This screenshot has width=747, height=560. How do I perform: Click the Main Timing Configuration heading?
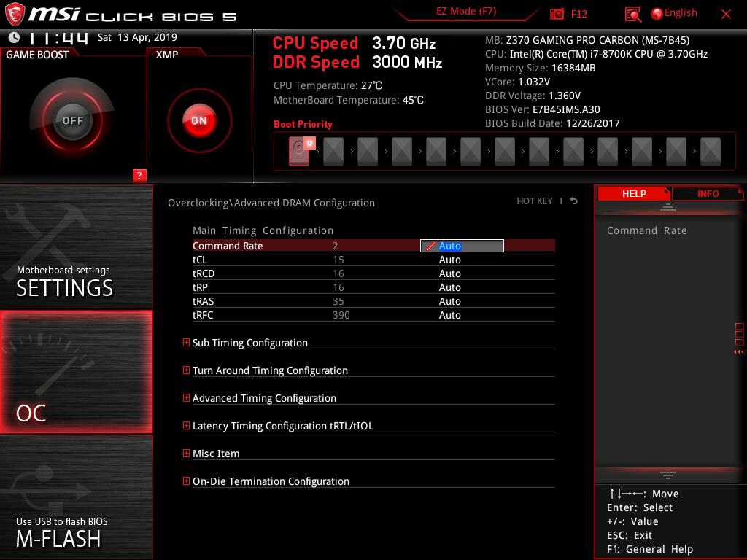pyautogui.click(x=263, y=230)
